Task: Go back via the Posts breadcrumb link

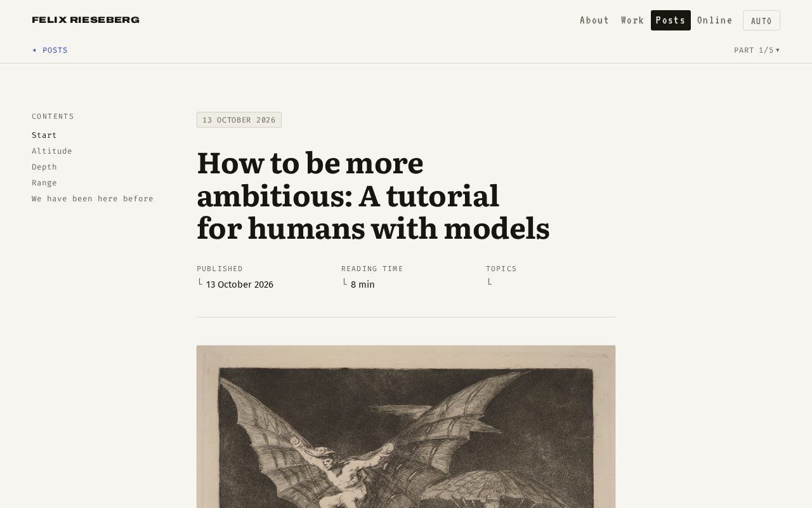Action: [x=49, y=50]
